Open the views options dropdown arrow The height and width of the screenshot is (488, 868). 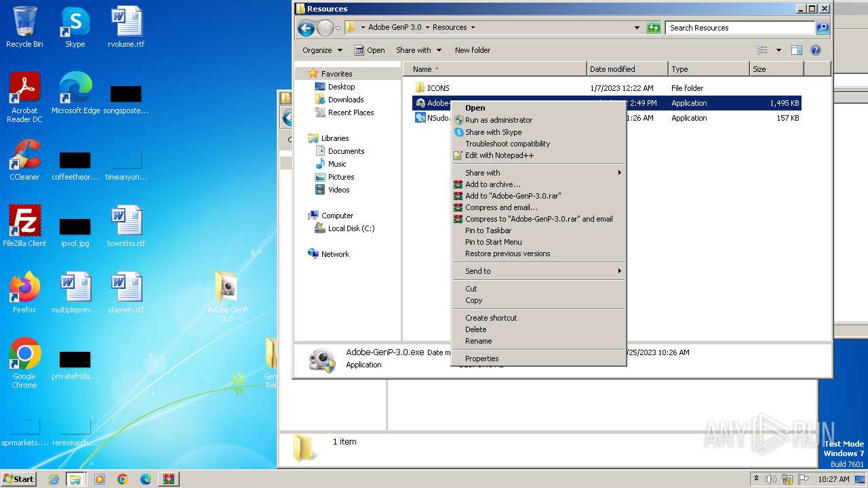[778, 50]
